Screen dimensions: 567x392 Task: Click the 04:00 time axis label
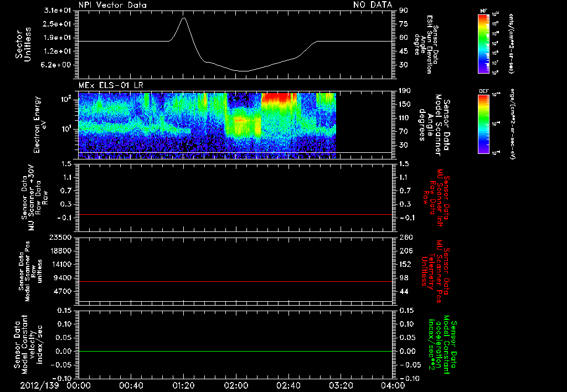pyautogui.click(x=393, y=385)
